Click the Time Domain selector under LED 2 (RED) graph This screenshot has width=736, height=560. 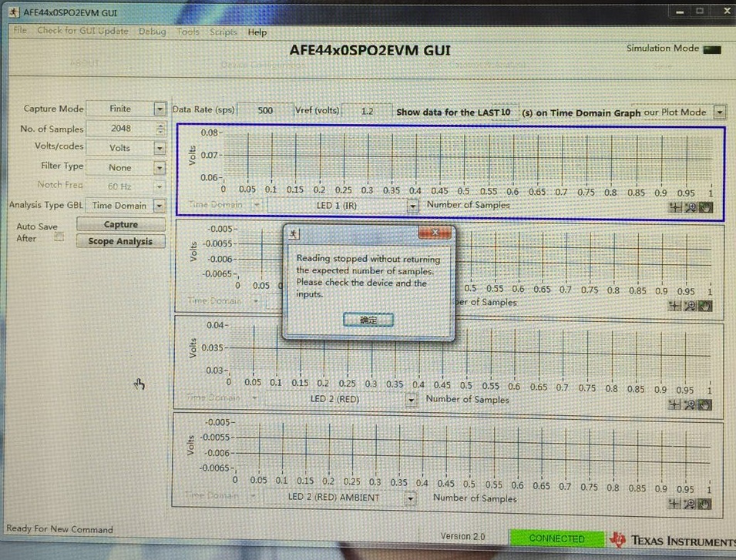point(223,397)
